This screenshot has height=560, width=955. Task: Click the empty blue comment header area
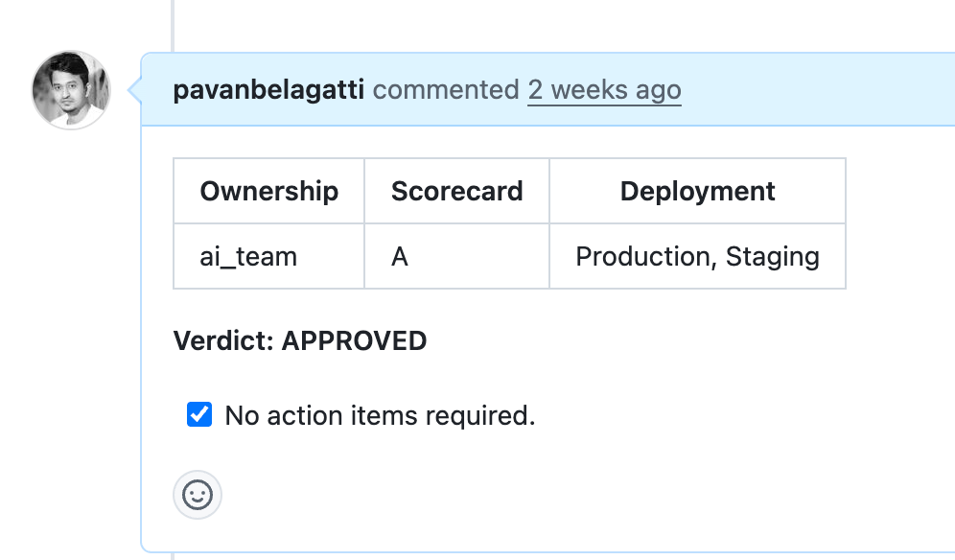[x=816, y=89]
